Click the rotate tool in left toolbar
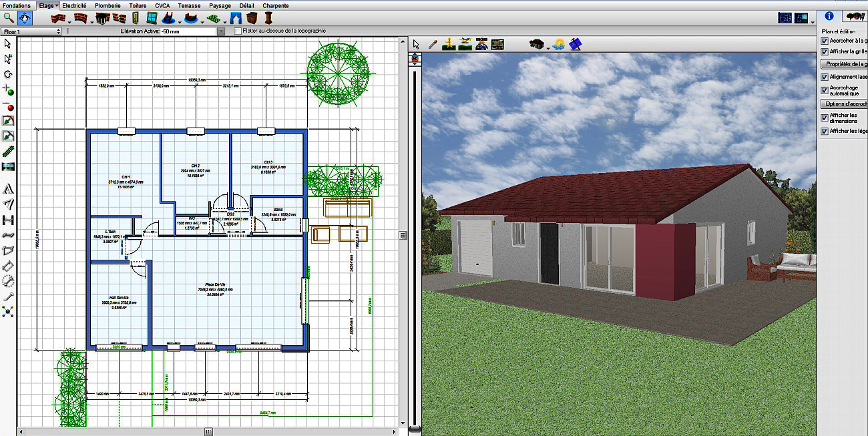 coord(8,75)
